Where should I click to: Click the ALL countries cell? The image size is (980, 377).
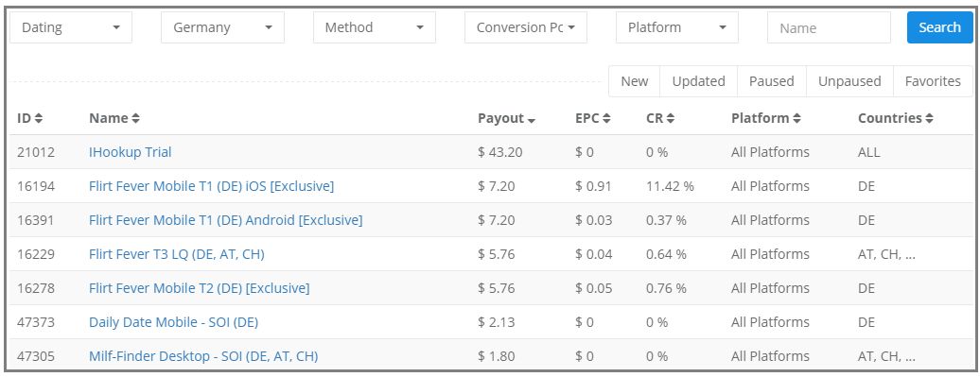[x=868, y=152]
